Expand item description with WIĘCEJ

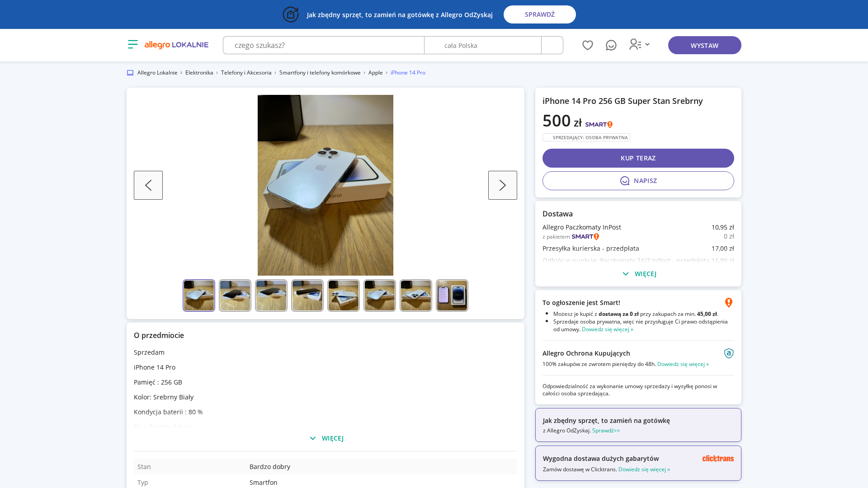coord(326,438)
